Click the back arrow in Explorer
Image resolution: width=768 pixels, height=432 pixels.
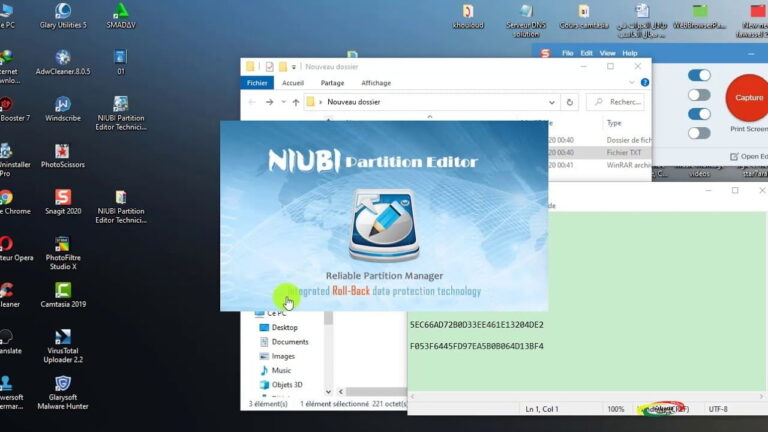[x=252, y=102]
